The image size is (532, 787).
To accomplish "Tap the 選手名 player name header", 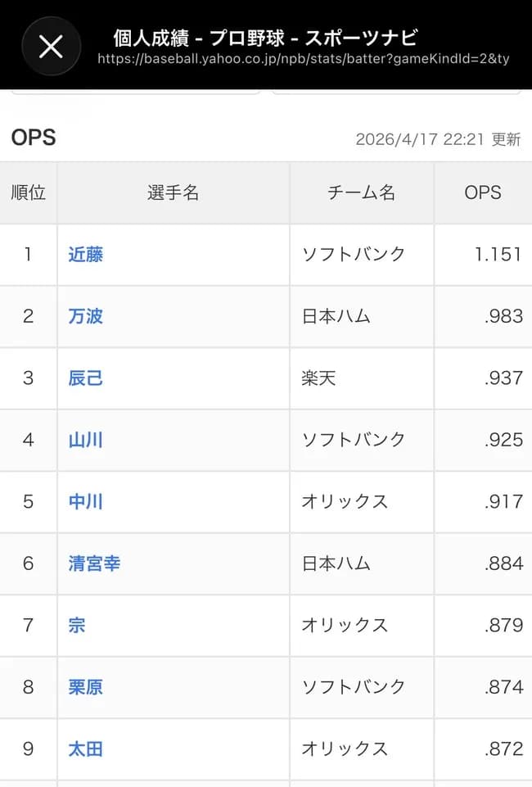I will (x=172, y=193).
